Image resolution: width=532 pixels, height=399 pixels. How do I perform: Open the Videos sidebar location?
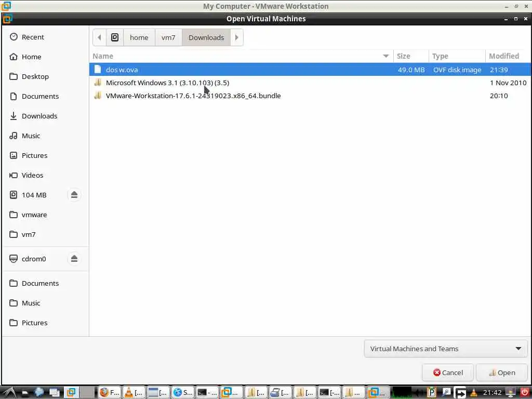(x=32, y=175)
